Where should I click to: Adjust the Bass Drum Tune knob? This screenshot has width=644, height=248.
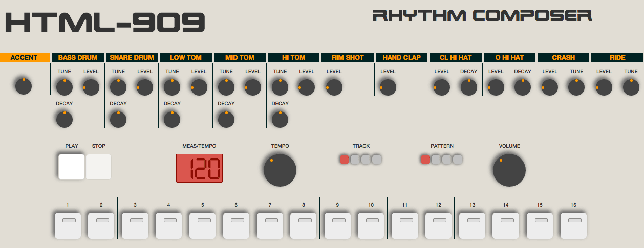[65, 87]
